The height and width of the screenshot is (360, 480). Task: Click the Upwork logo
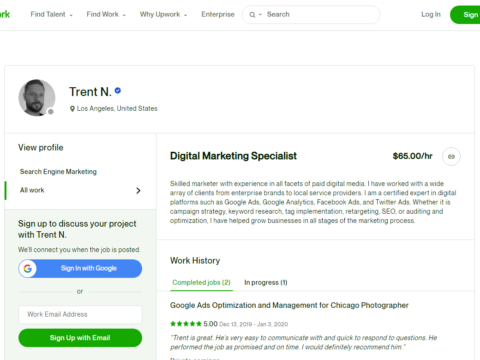tap(5, 14)
